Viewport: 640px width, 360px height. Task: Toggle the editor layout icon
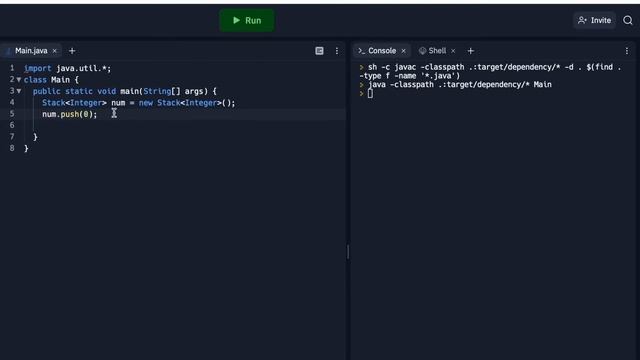319,51
